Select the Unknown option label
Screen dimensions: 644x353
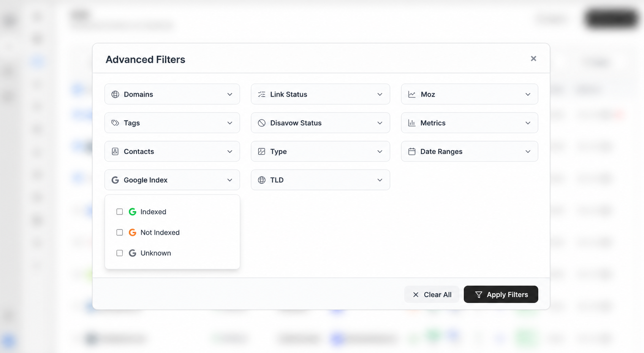156,253
